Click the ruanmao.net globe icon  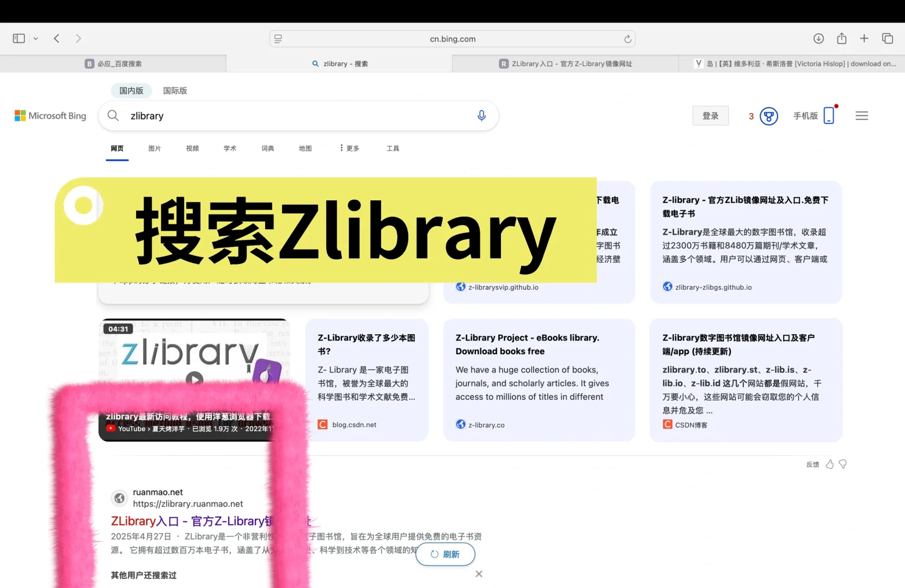[119, 498]
